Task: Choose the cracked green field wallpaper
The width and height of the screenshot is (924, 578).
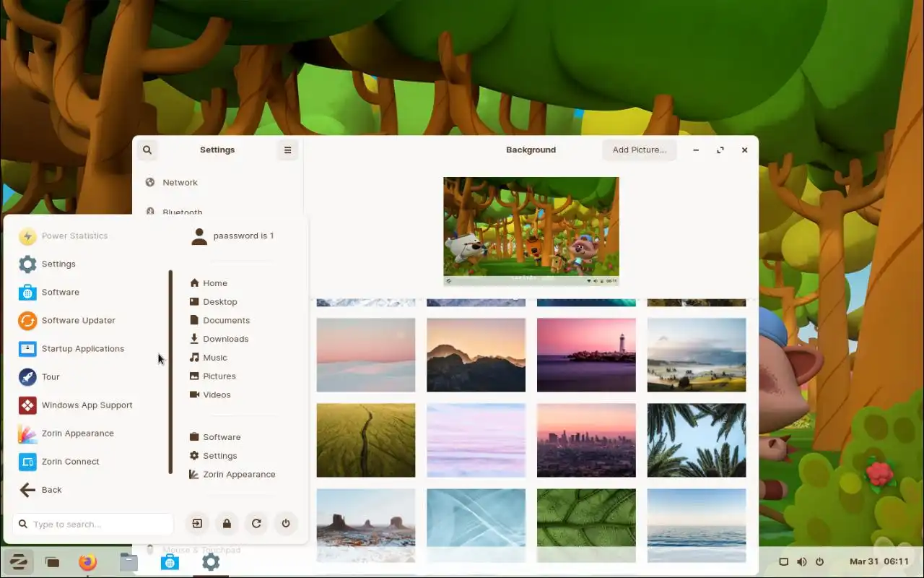Action: click(x=366, y=440)
